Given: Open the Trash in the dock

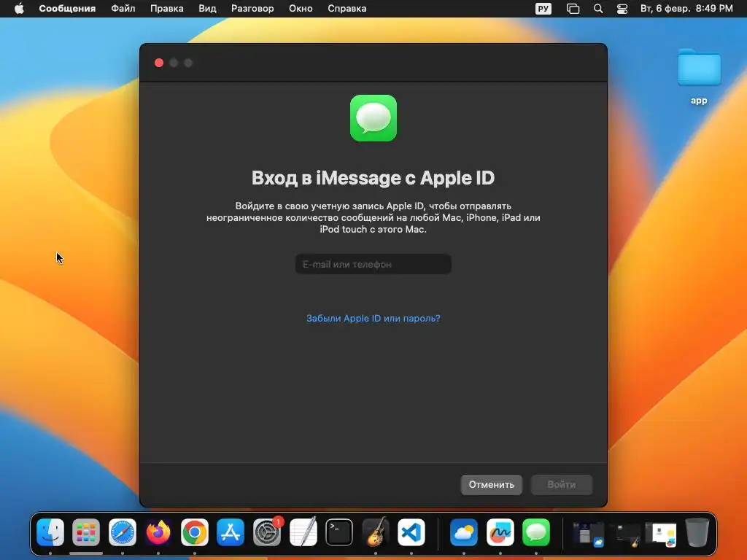Looking at the screenshot, I should pos(697,532).
